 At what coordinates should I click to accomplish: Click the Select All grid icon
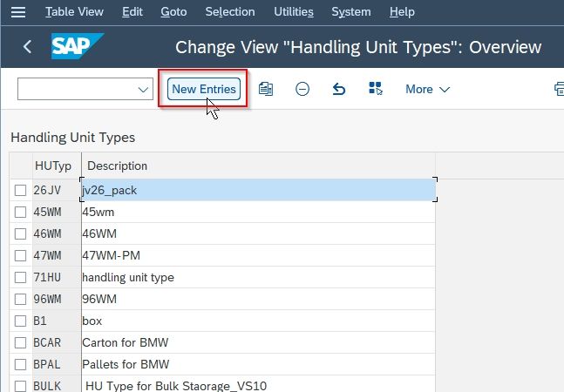tap(376, 88)
